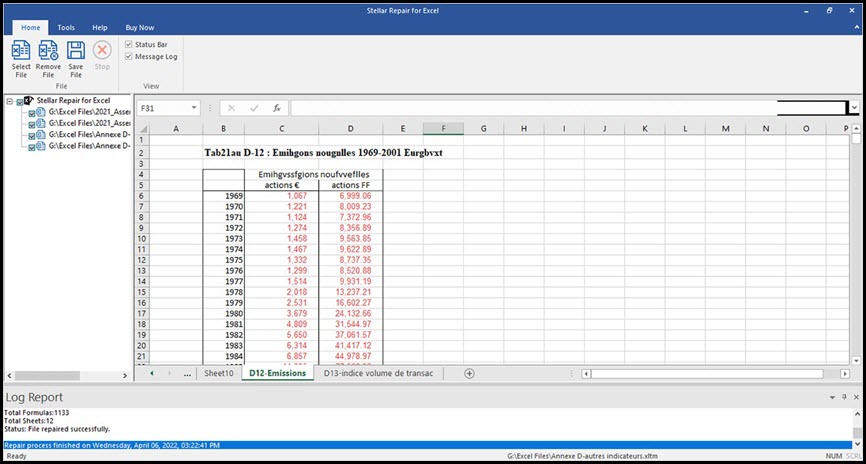Click the value 6,999.06 cell
The height and width of the screenshot is (464, 866).
pos(351,196)
